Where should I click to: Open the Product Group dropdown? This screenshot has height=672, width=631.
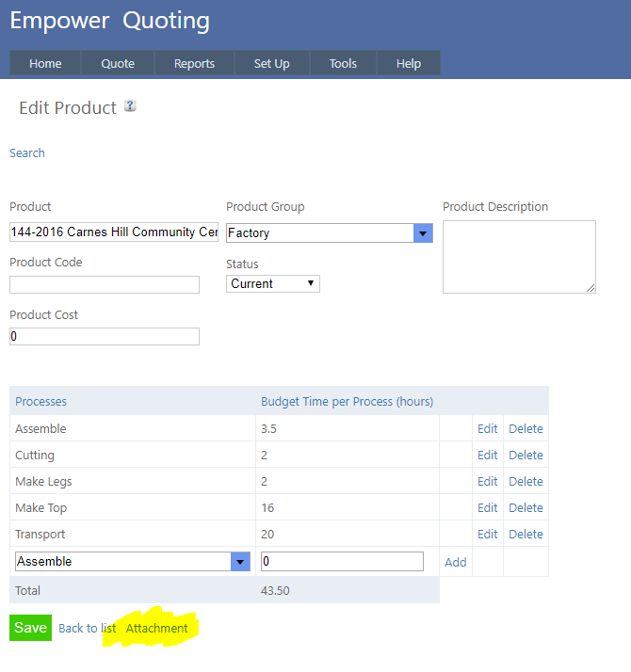[x=423, y=232]
